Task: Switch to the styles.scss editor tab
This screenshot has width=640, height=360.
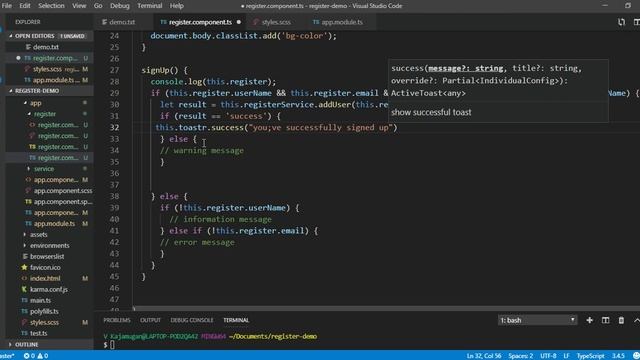Action: 276,22
